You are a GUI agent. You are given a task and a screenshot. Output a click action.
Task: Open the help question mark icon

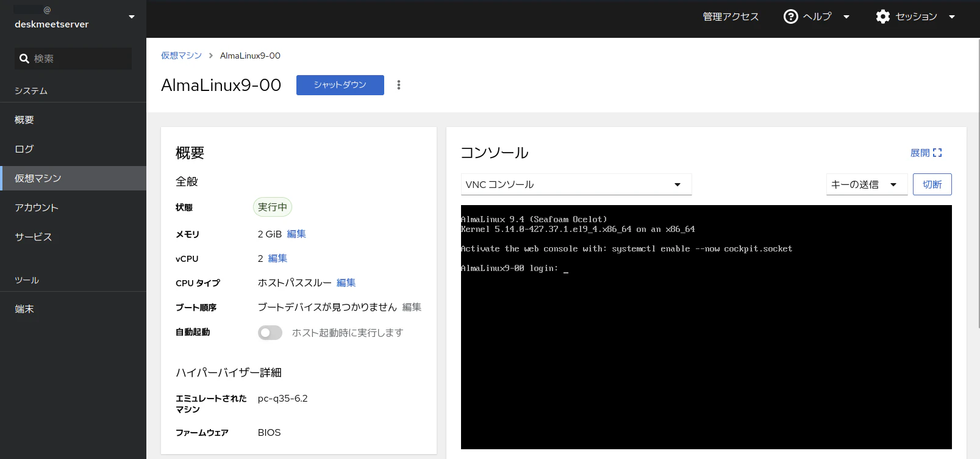coord(790,16)
